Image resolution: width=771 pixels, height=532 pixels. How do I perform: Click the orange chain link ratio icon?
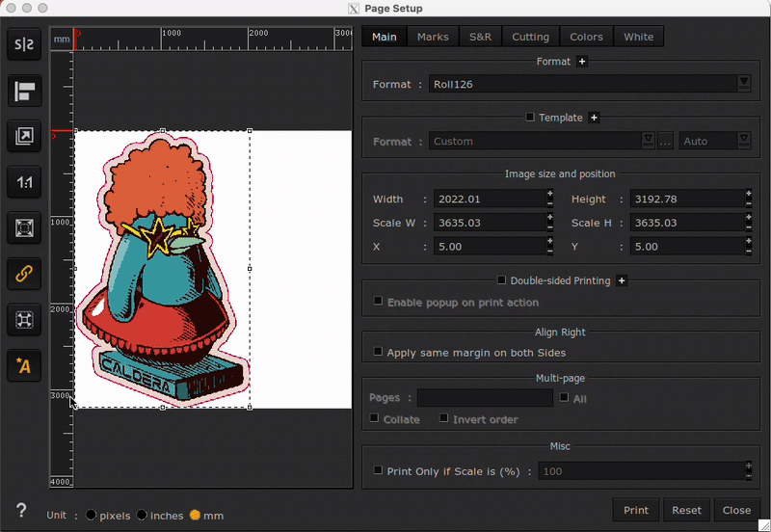24,274
